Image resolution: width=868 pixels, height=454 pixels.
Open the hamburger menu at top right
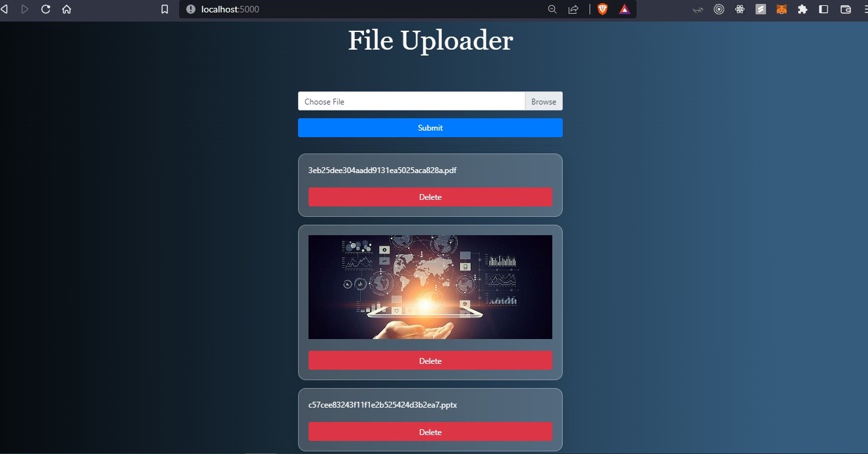click(863, 9)
